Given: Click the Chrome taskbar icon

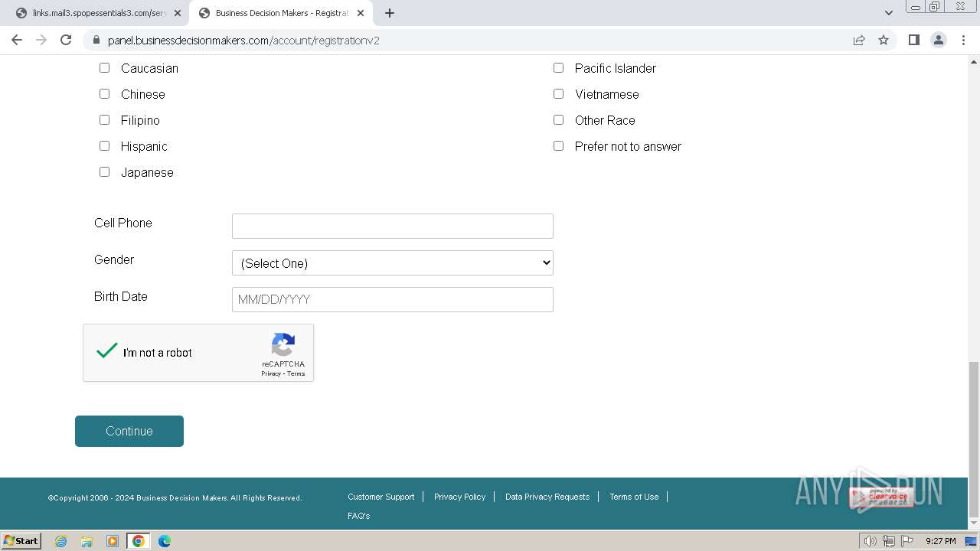Looking at the screenshot, I should point(139,541).
